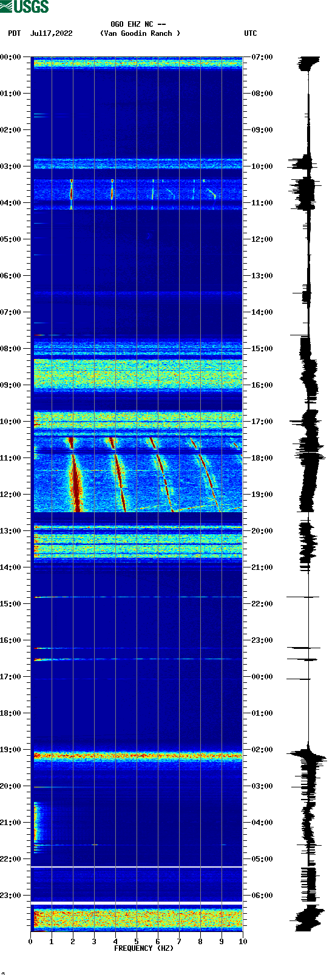Viewport: 335px width, 980px height.
Task: Click the '06:00' UTC time label
Action: 262,896
